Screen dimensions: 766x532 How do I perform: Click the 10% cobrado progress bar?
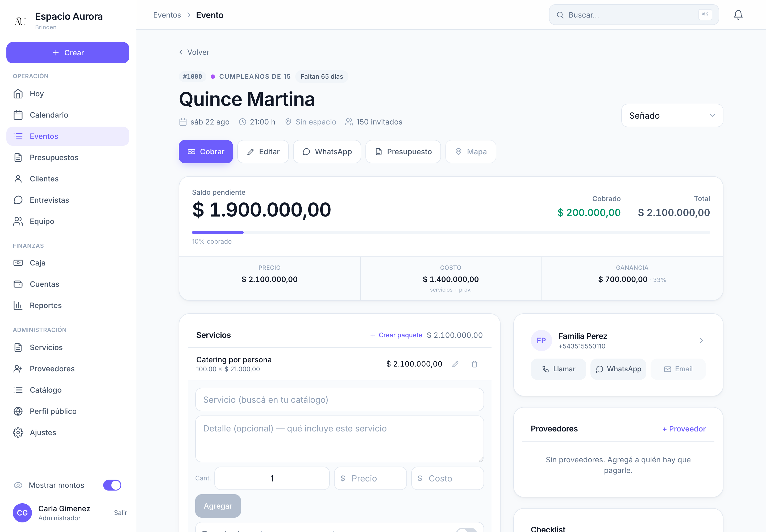(x=451, y=232)
